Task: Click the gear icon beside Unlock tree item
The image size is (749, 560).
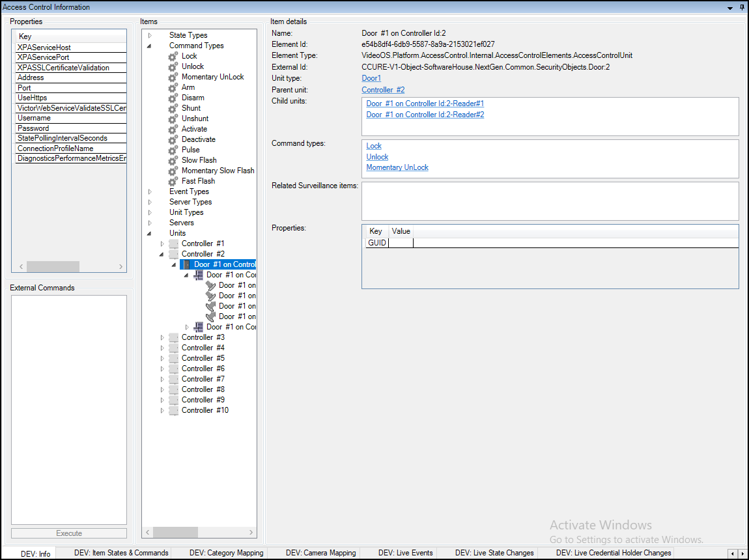Action: (x=173, y=67)
